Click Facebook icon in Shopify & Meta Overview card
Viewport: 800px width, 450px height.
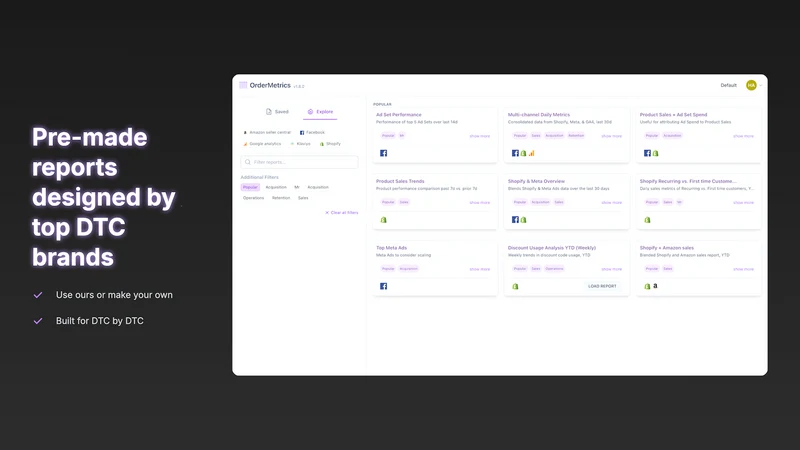coord(515,219)
